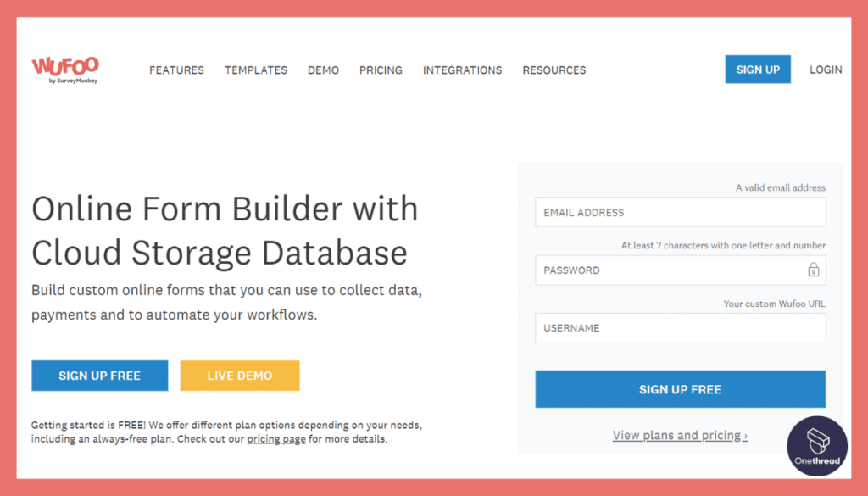This screenshot has width=868, height=496.
Task: Open the RESOURCES nav item
Action: pos(554,70)
